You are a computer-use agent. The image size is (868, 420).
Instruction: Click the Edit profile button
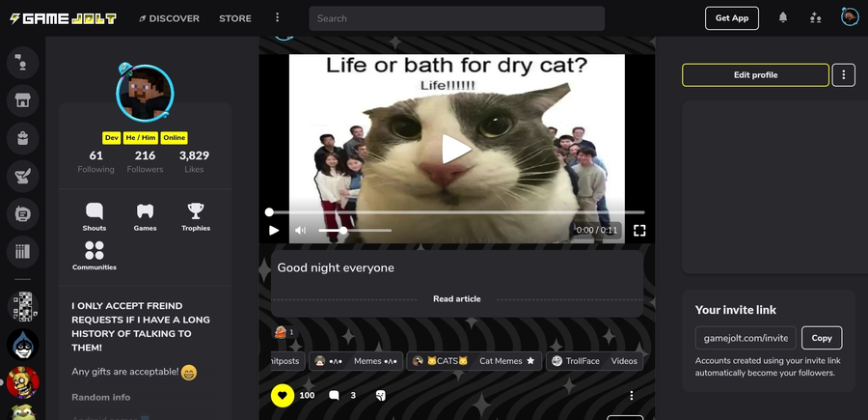click(x=755, y=74)
